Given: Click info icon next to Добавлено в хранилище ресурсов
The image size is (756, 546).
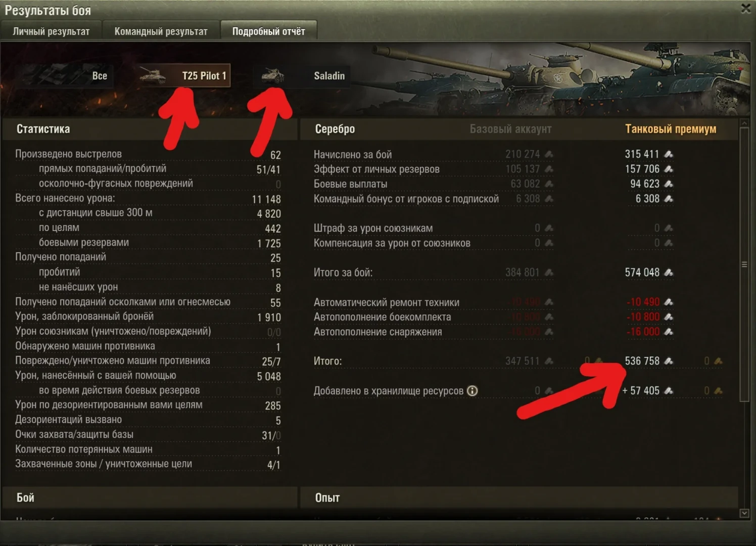Looking at the screenshot, I should (x=472, y=391).
